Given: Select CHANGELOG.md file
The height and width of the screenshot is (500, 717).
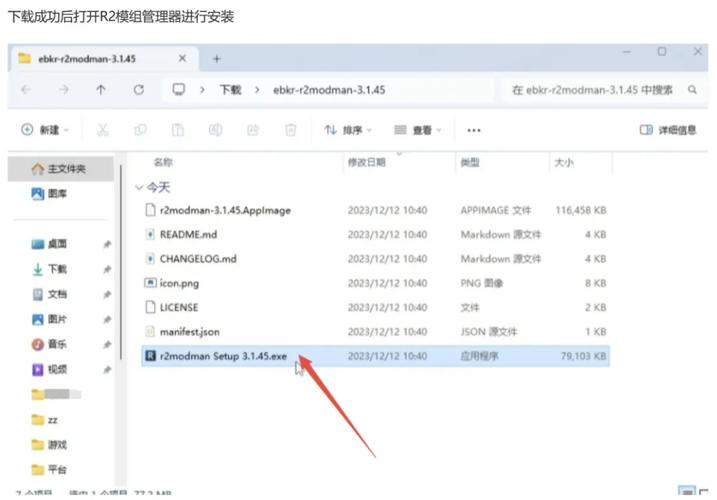Looking at the screenshot, I should tap(375, 259).
